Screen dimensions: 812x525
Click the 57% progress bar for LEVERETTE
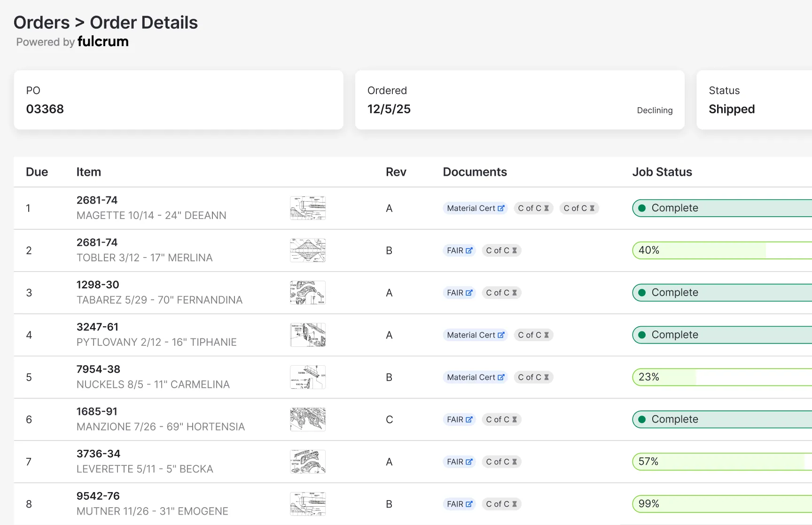coord(721,462)
